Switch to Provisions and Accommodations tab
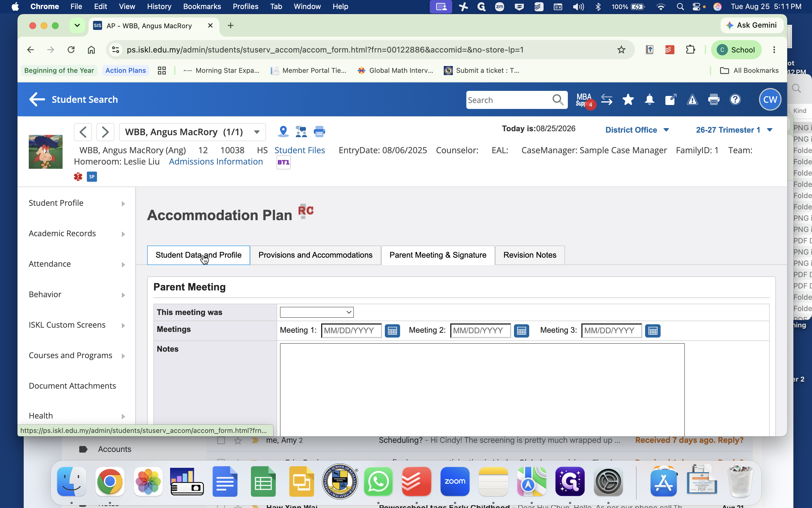This screenshot has height=508, width=812. (315, 255)
